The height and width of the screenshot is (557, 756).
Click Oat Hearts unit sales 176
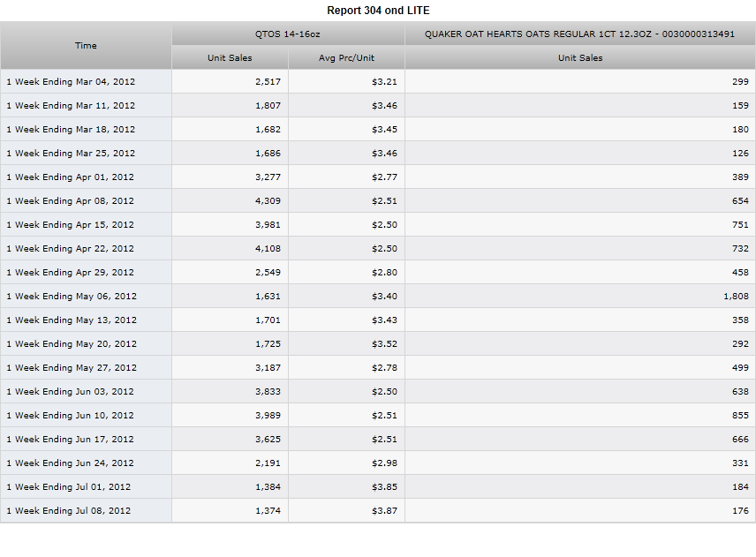[x=741, y=511]
